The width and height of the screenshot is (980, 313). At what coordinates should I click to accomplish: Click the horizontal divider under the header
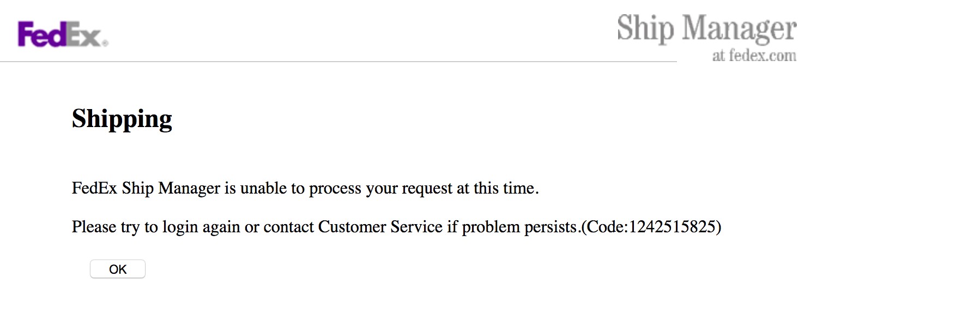coord(338,62)
